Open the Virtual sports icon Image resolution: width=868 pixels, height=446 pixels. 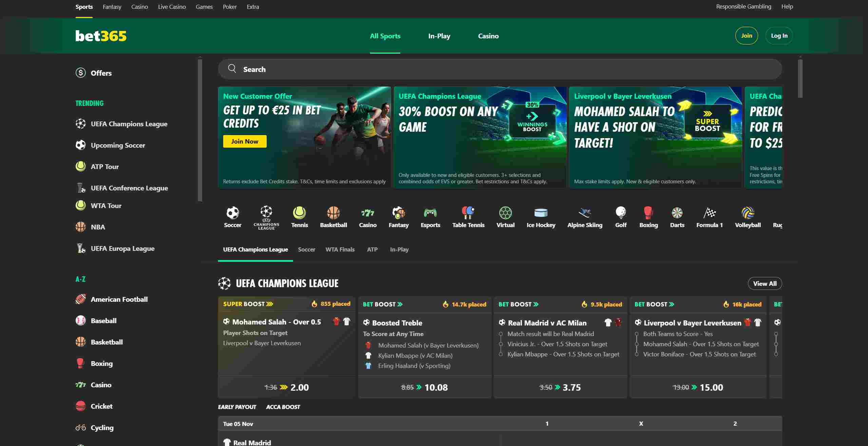(505, 217)
